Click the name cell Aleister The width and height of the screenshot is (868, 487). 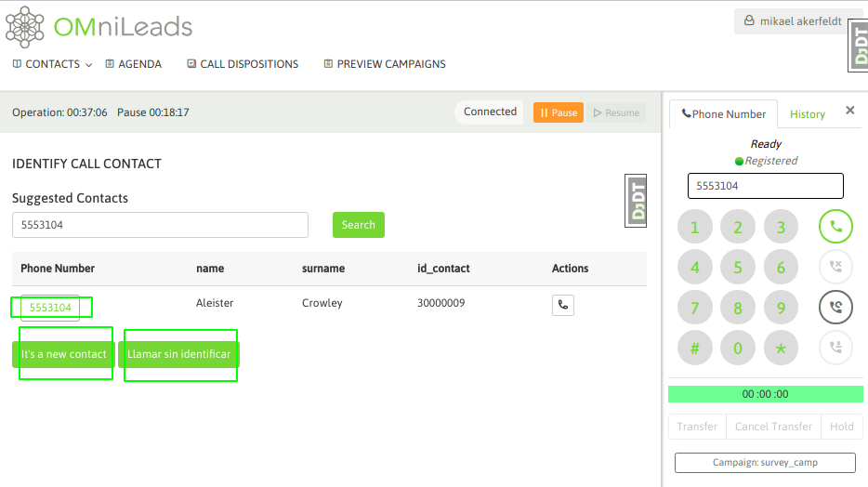[215, 303]
